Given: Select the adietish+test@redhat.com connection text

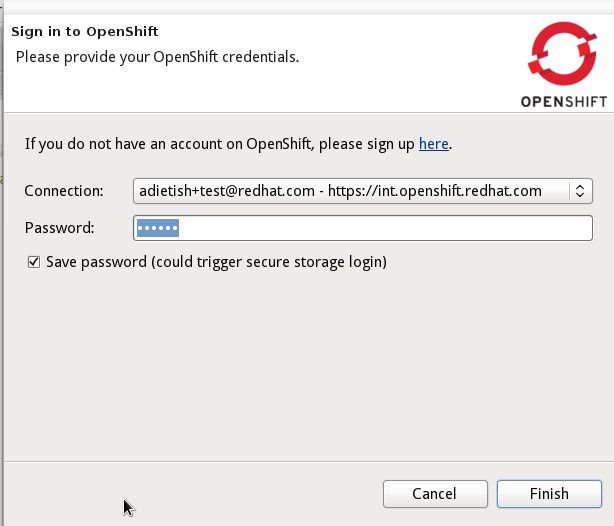Looking at the screenshot, I should tap(212, 190).
